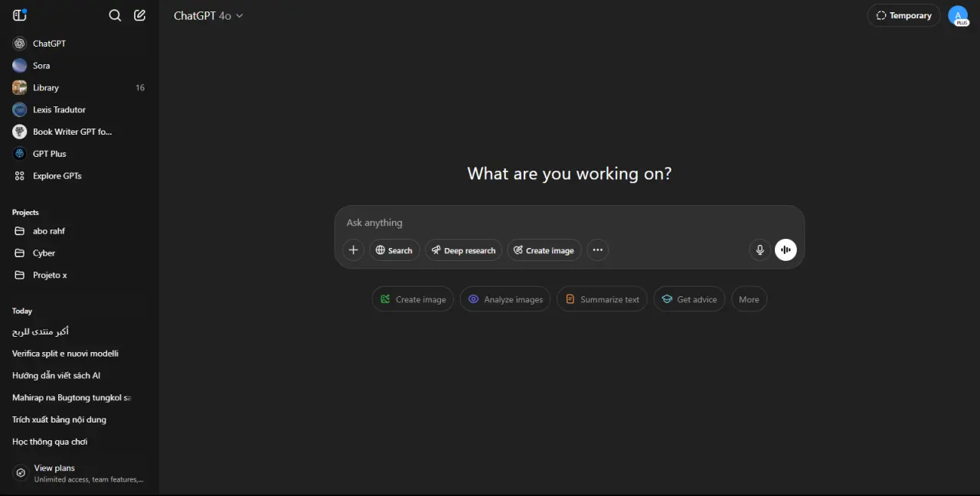Viewport: 980px width, 496px height.
Task: Click the plus attach icon in composer
Action: click(x=353, y=250)
